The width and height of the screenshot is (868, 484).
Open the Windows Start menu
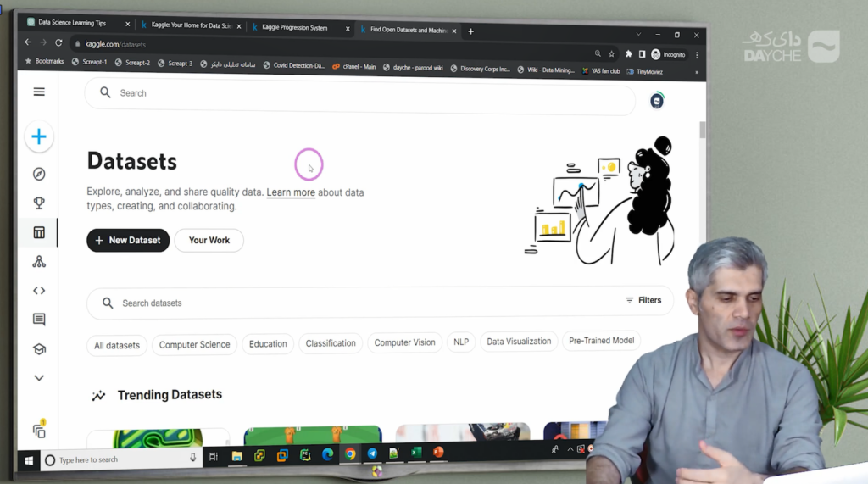click(x=29, y=460)
